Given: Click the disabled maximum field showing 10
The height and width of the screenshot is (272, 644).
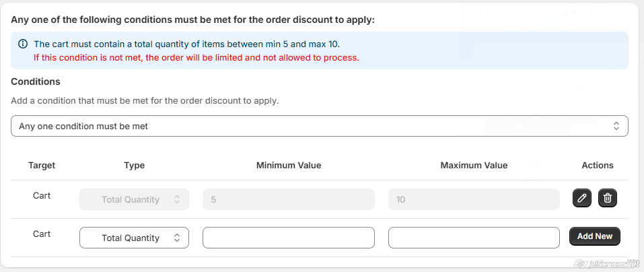Looking at the screenshot, I should pos(474,199).
